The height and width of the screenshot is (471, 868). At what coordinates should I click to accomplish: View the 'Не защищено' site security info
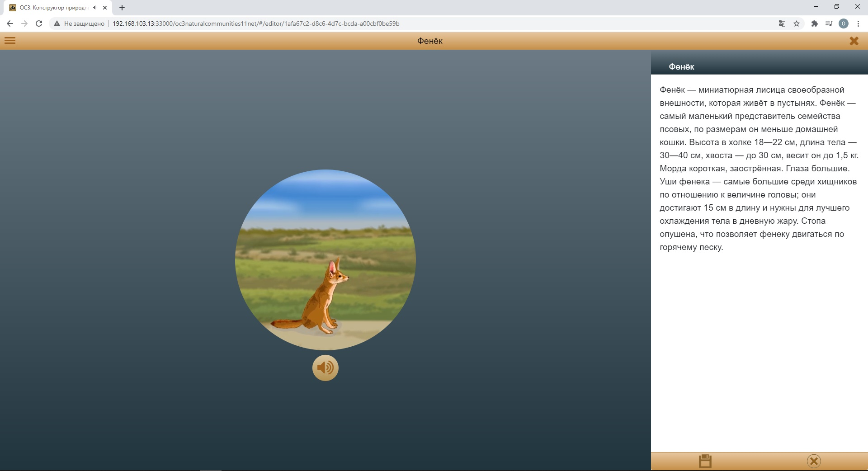(79, 24)
